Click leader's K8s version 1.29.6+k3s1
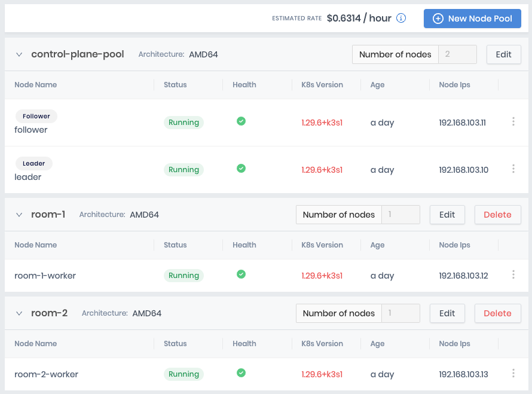Image resolution: width=532 pixels, height=394 pixels. point(322,170)
